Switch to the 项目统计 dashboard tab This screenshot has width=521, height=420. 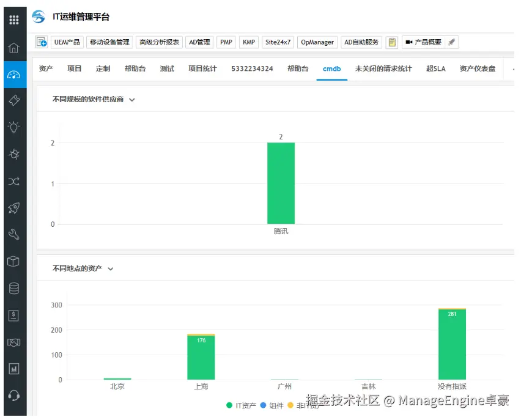click(202, 69)
